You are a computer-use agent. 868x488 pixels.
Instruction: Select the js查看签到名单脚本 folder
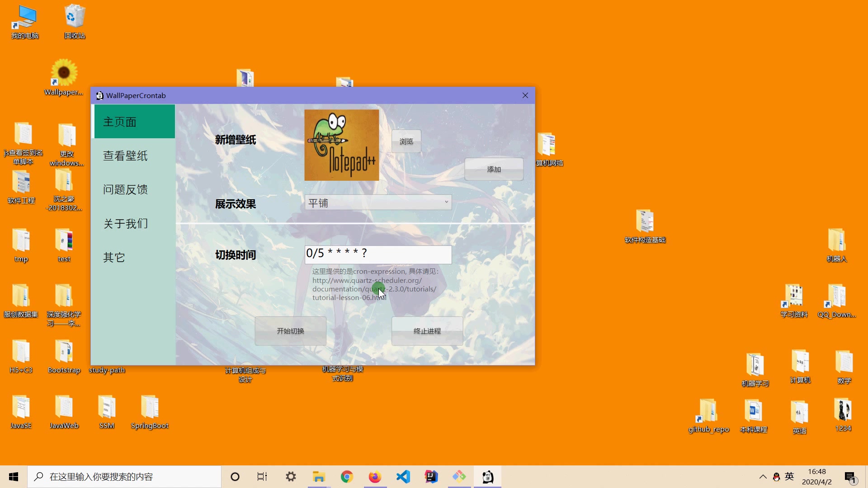(x=23, y=144)
